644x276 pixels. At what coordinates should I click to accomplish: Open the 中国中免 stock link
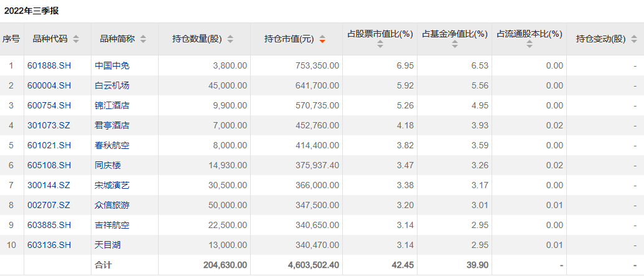click(112, 65)
